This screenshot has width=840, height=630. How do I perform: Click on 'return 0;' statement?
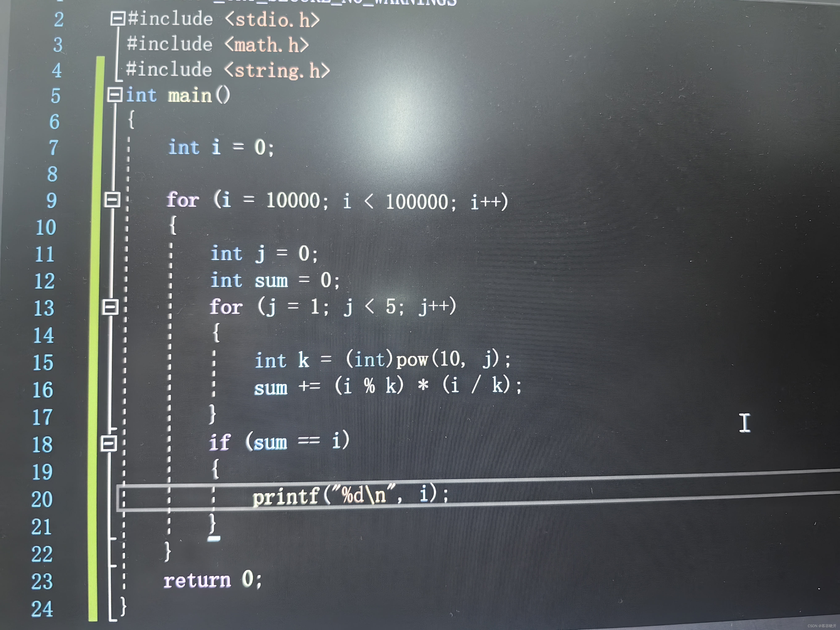(x=213, y=580)
